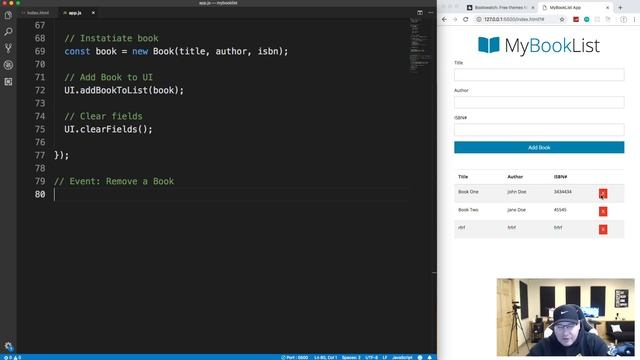Reload the browser page
Image resolution: width=640 pixels, height=360 pixels.
coord(465,19)
